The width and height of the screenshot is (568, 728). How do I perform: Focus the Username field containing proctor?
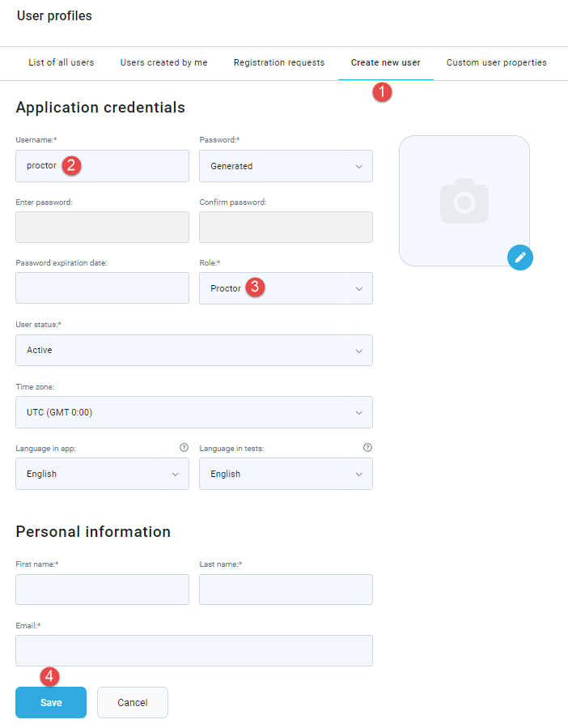(102, 166)
